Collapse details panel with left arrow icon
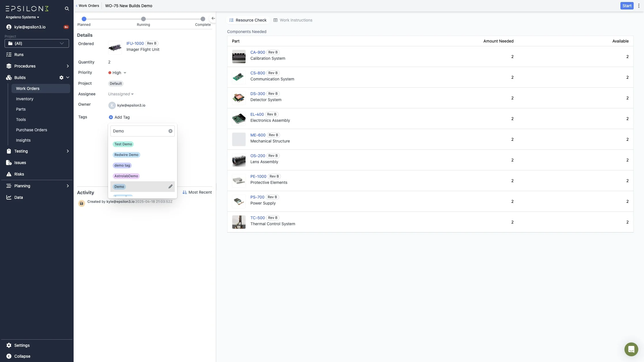Screen dimensions: 644x362 [213, 18]
